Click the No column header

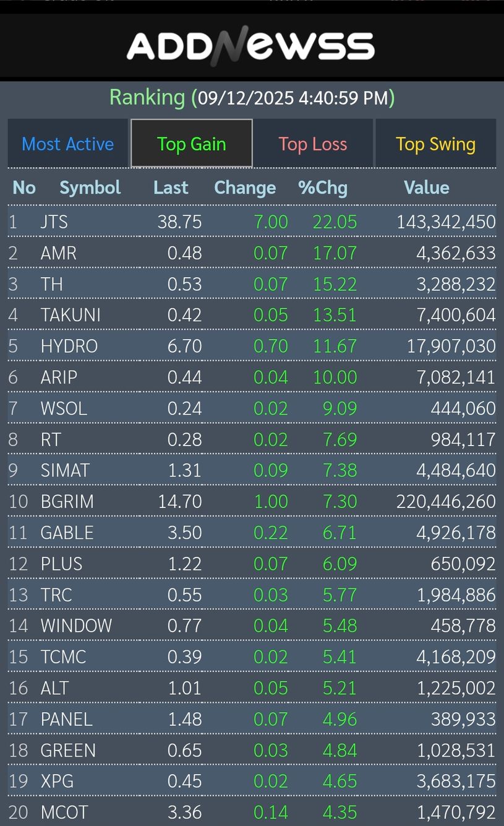24,187
